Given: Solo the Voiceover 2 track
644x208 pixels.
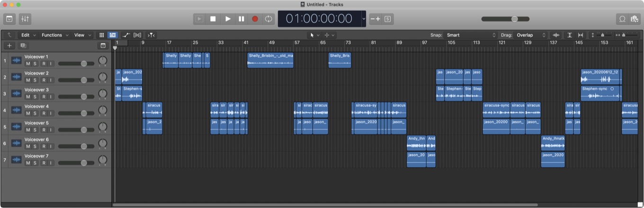Looking at the screenshot, I should [35, 80].
